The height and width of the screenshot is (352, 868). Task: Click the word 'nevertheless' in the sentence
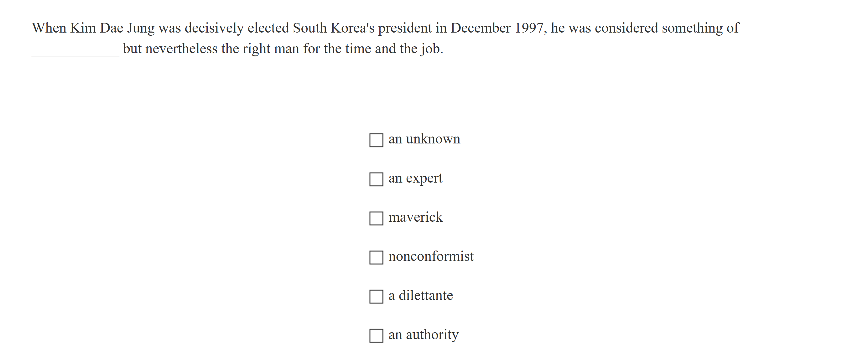point(181,49)
